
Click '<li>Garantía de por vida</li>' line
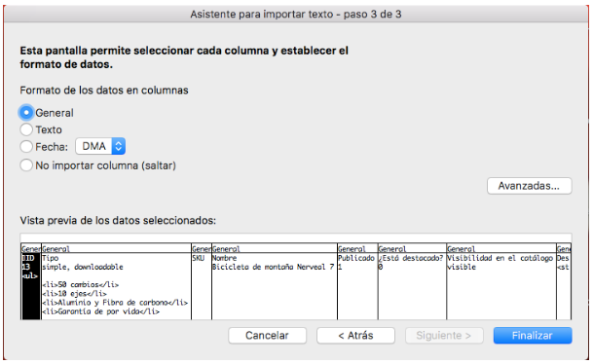[100, 311]
